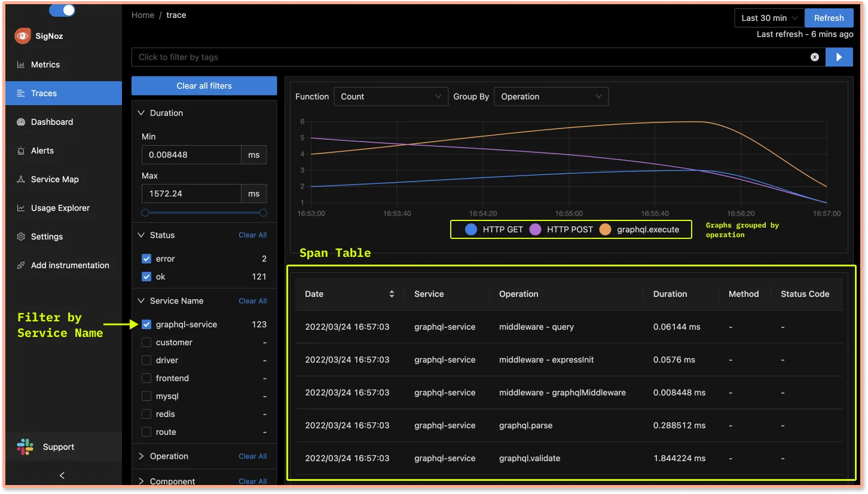Click the Refresh button
The image size is (868, 494).
(829, 18)
